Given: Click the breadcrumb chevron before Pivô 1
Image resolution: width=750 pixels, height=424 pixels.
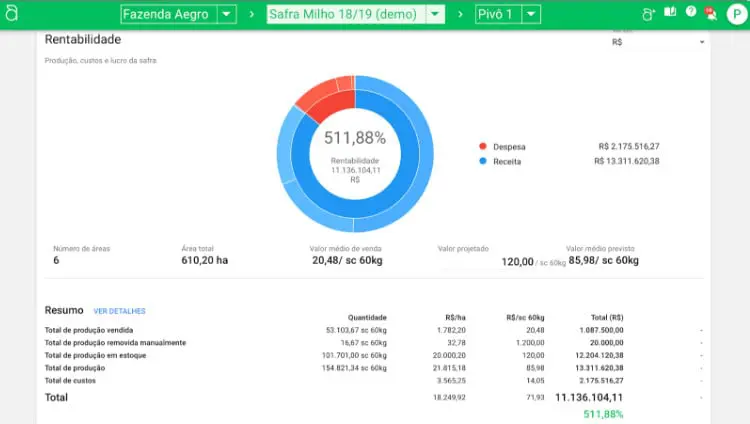Looking at the screenshot, I should coord(460,14).
